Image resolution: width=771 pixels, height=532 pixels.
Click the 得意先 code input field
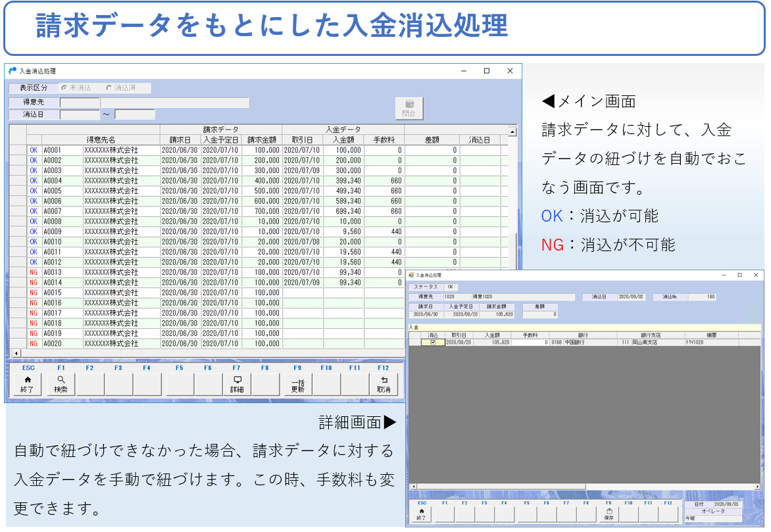coord(79,103)
